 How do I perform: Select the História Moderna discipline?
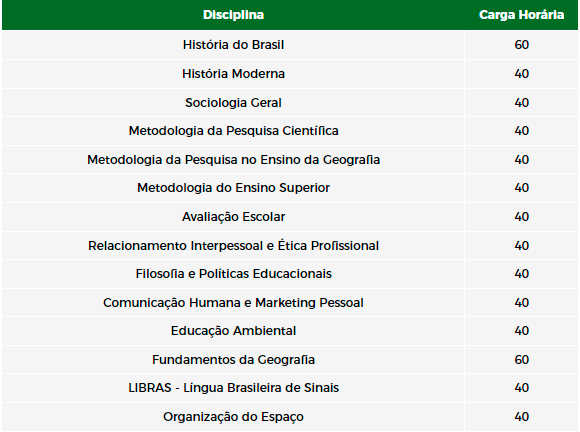[x=233, y=74]
